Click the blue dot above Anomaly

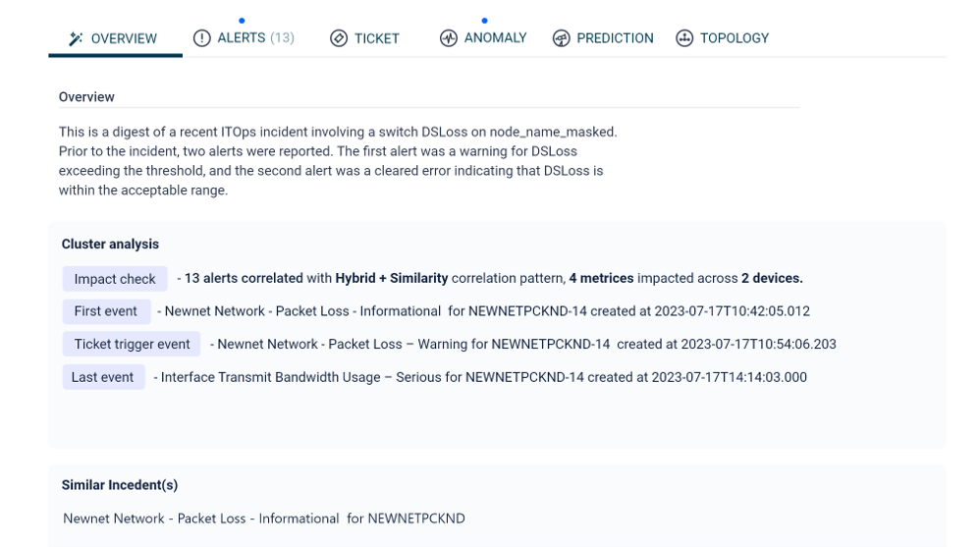484,21
